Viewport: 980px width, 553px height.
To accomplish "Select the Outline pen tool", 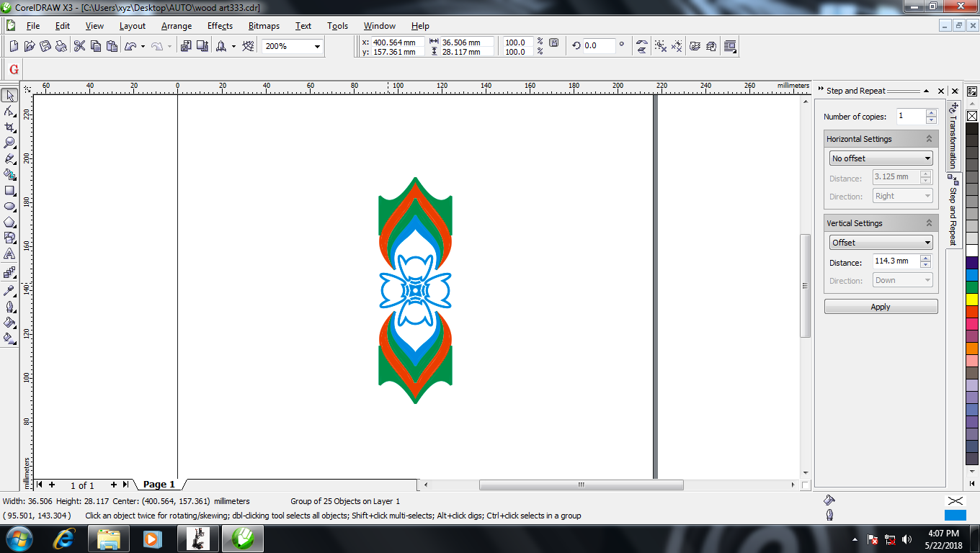I will pyautogui.click(x=9, y=306).
